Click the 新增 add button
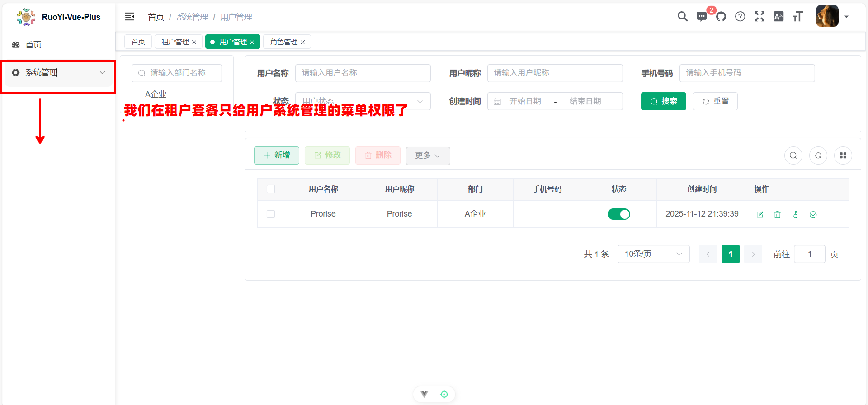 [x=277, y=155]
